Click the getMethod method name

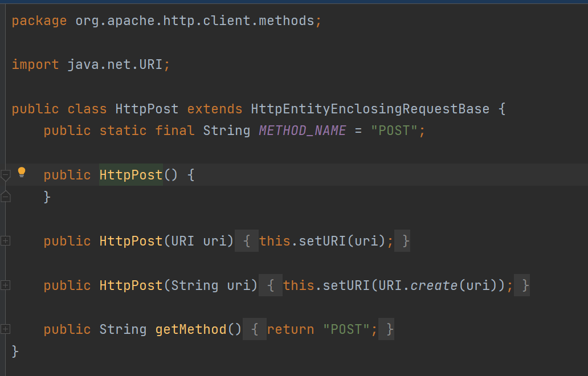191,329
